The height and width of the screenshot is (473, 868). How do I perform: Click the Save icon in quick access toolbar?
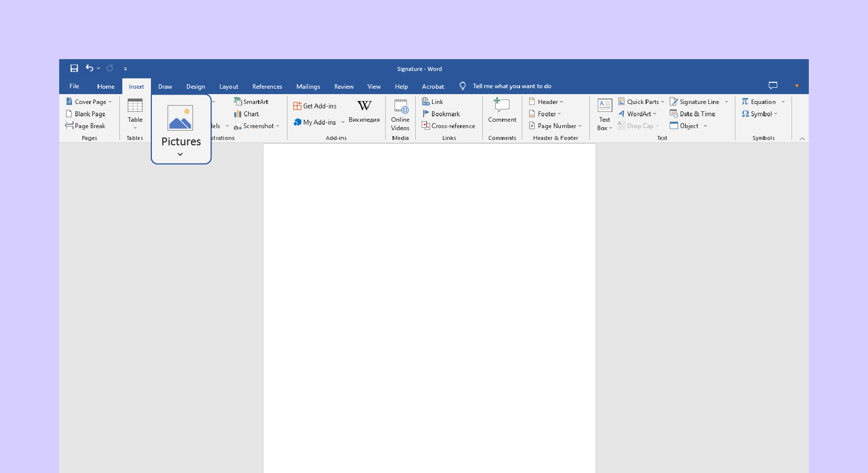click(x=74, y=68)
